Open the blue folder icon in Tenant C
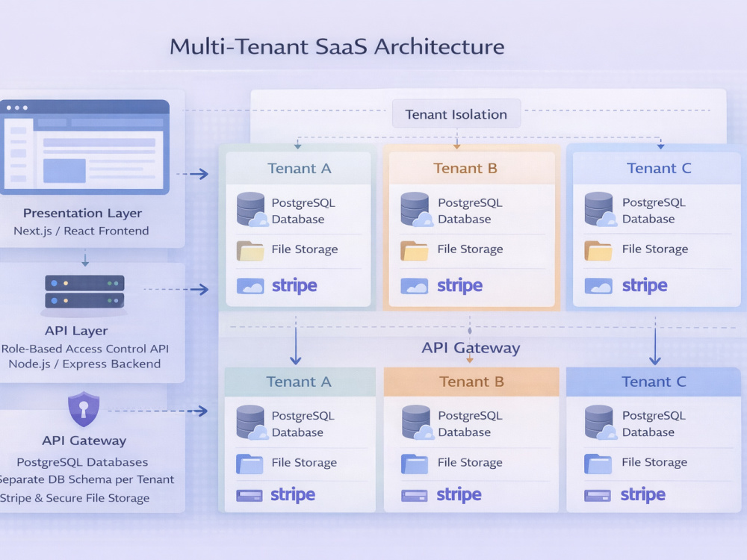747x560 pixels. coord(598,464)
